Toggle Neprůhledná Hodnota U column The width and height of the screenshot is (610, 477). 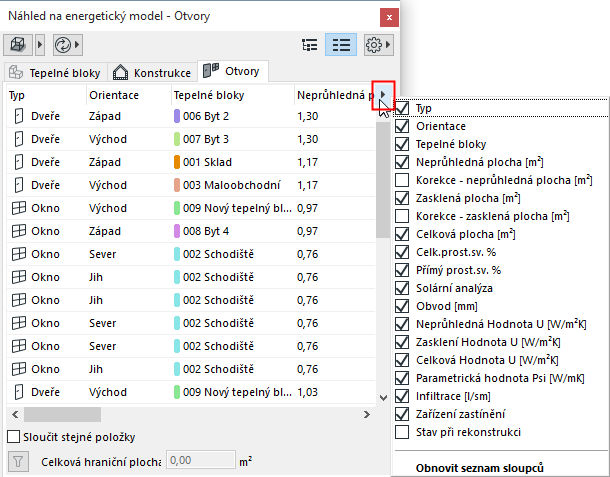(402, 324)
